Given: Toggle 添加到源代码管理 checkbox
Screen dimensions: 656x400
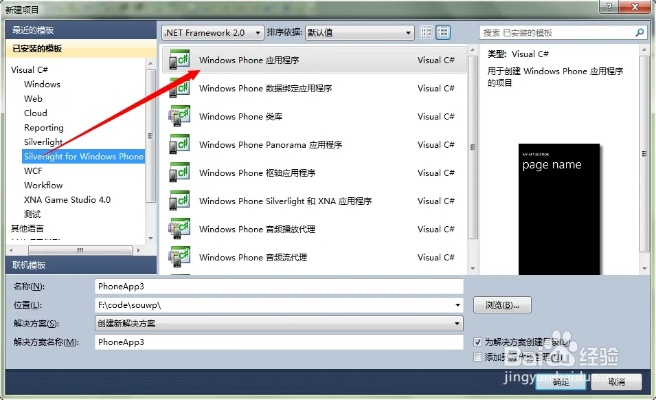Looking at the screenshot, I should pyautogui.click(x=477, y=357).
